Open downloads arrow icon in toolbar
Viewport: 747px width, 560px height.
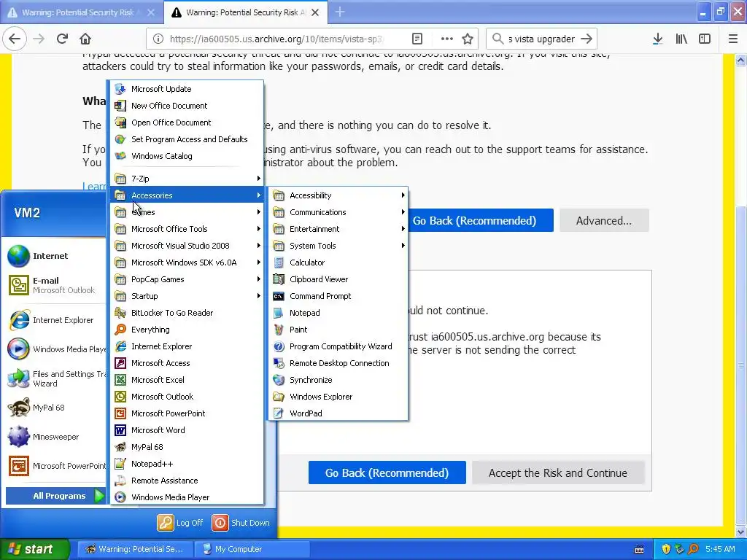pos(657,39)
